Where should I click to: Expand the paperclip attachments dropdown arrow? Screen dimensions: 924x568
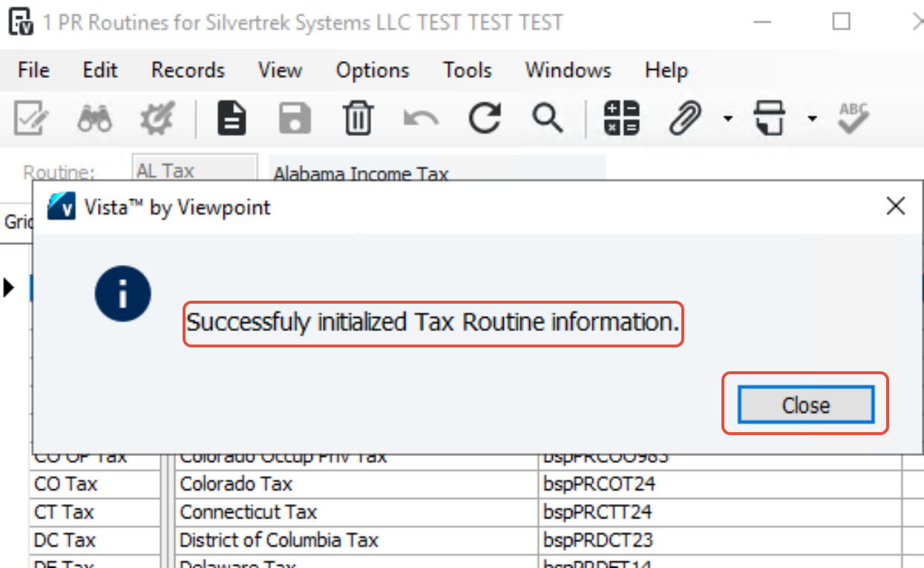(x=728, y=119)
